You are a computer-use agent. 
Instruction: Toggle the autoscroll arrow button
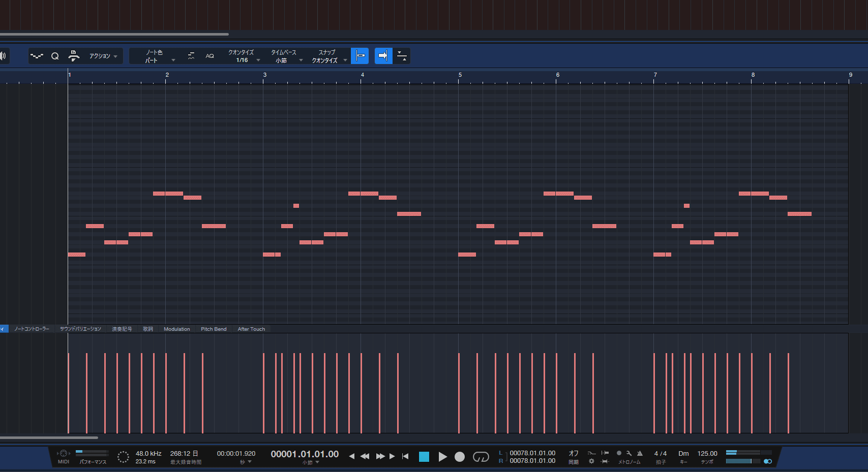pos(383,56)
